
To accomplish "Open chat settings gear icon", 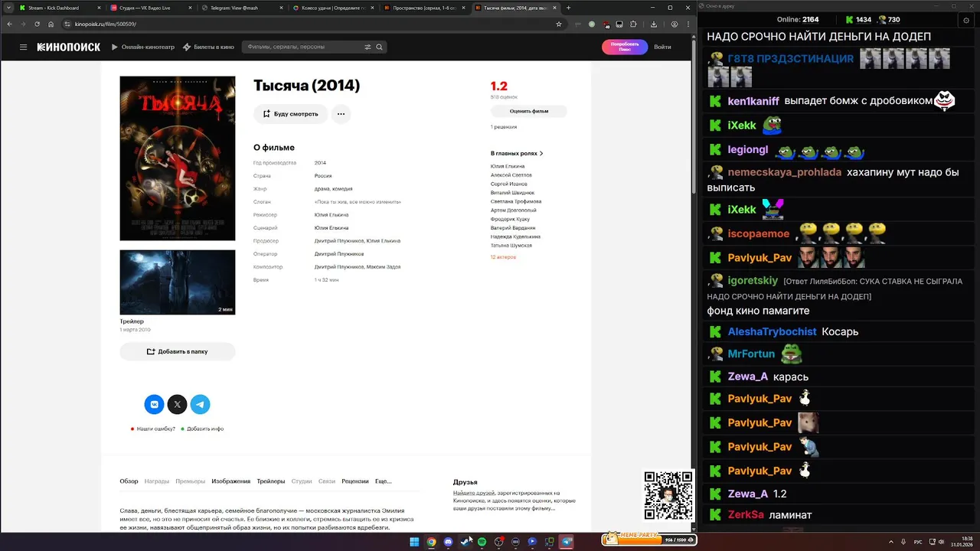I will 965,19.
